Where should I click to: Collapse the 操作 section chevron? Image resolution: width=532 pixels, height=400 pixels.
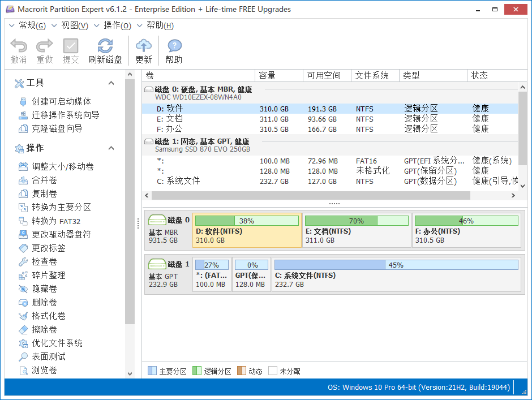point(111,148)
